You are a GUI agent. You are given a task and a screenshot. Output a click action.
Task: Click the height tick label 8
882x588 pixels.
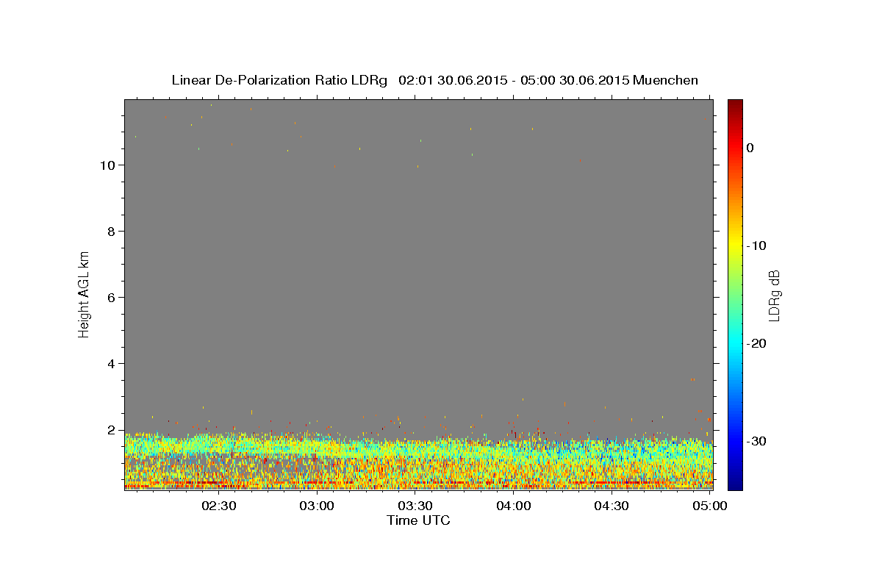point(110,232)
